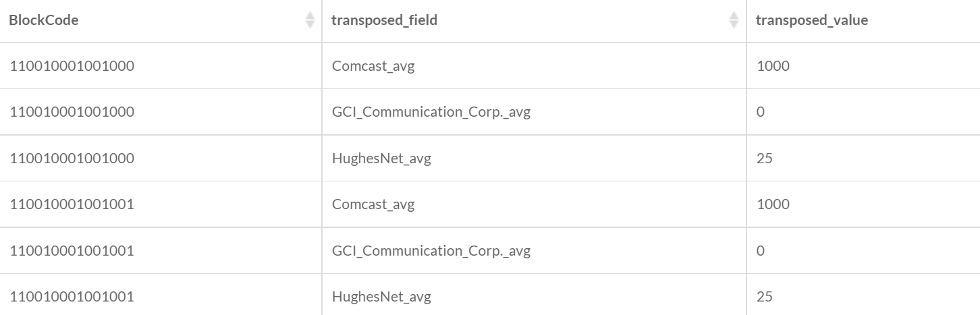Select the HughesNet_avg cell in the last row
Screen dimensions: 980x315
click(381, 297)
